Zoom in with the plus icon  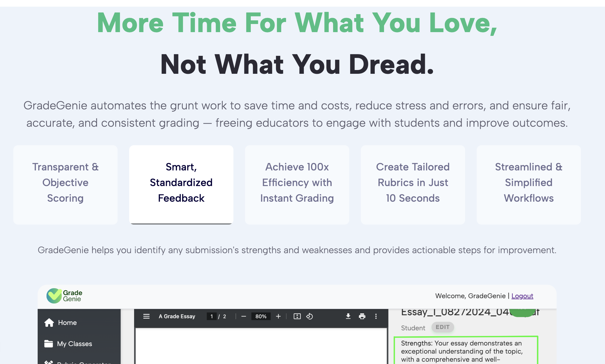point(278,316)
